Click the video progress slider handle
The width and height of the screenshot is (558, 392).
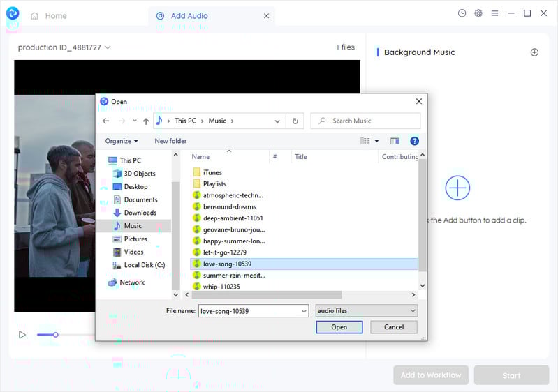(55, 334)
